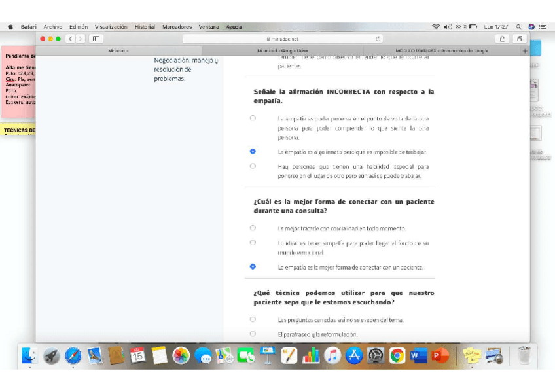This screenshot has height=392, width=555.
Task: Open Messages app in the dock
Action: [x=203, y=355]
